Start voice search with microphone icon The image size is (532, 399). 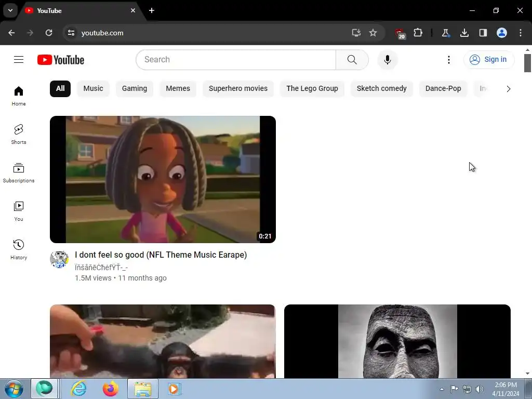click(387, 60)
